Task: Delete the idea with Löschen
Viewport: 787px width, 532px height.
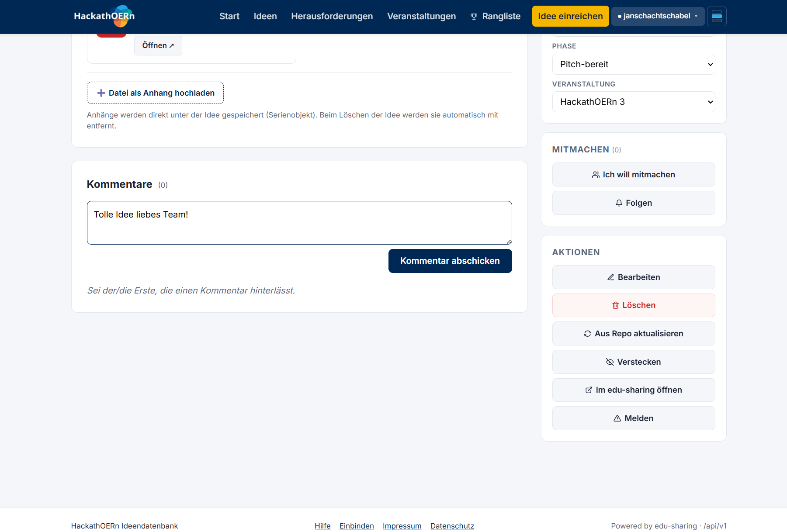Action: 634,305
